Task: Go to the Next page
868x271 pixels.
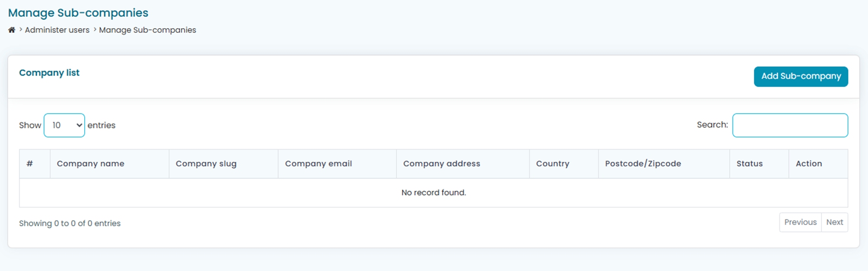Action: click(x=834, y=222)
